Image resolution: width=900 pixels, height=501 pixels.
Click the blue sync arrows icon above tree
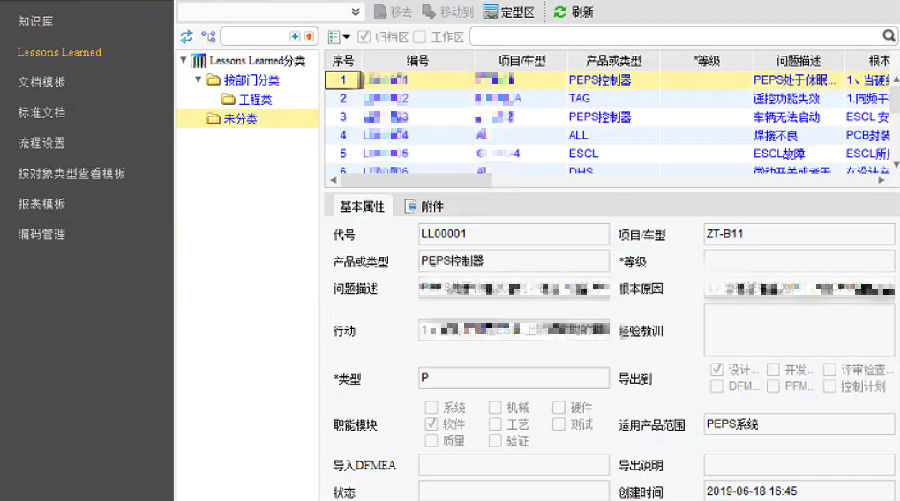coord(186,36)
